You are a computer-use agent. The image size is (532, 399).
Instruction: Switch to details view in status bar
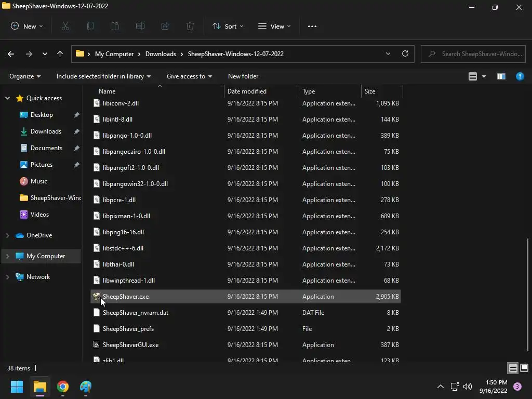(513, 368)
